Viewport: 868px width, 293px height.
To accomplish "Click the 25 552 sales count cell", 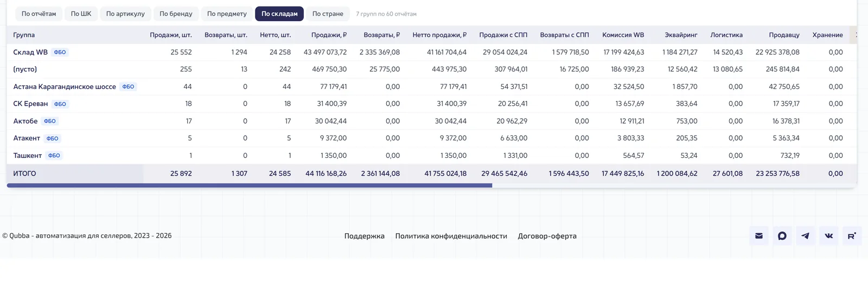I will [x=181, y=52].
